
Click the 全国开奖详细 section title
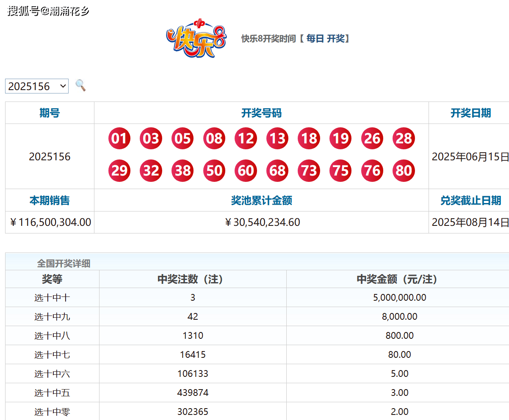coord(64,264)
